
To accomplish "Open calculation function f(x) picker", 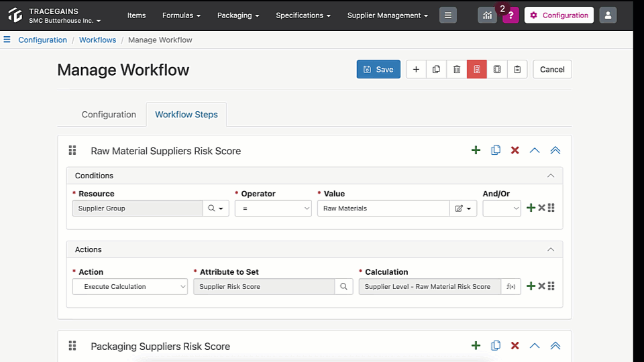I will tap(511, 286).
